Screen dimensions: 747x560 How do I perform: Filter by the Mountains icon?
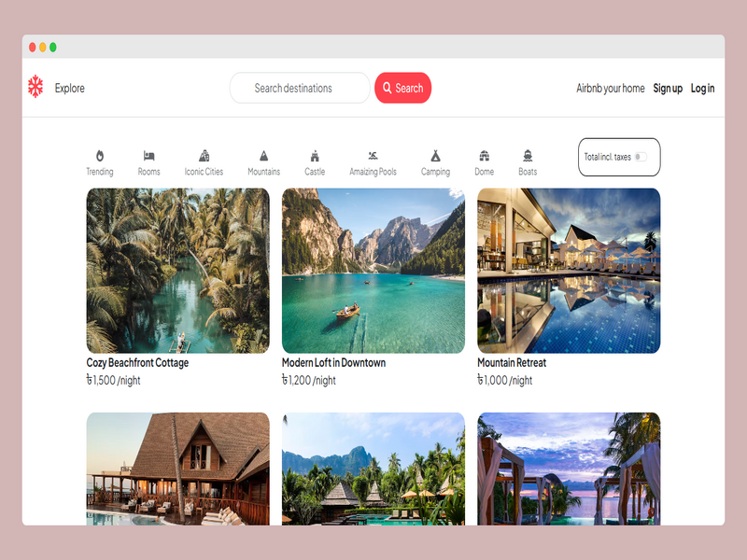(263, 156)
